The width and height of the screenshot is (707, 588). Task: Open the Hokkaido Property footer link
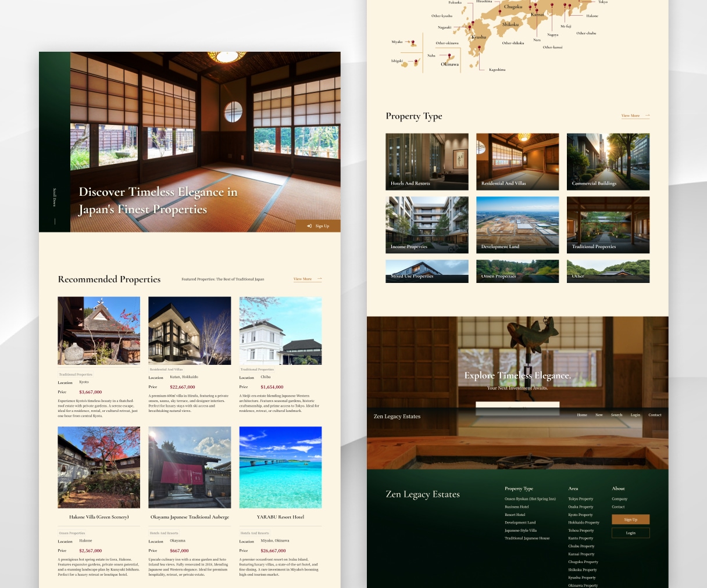pyautogui.click(x=584, y=522)
